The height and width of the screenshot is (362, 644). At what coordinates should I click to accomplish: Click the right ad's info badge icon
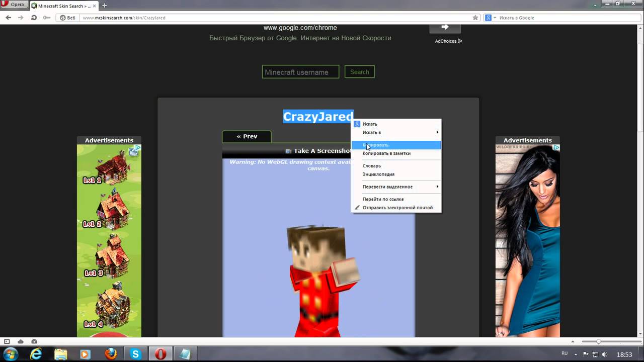556,148
